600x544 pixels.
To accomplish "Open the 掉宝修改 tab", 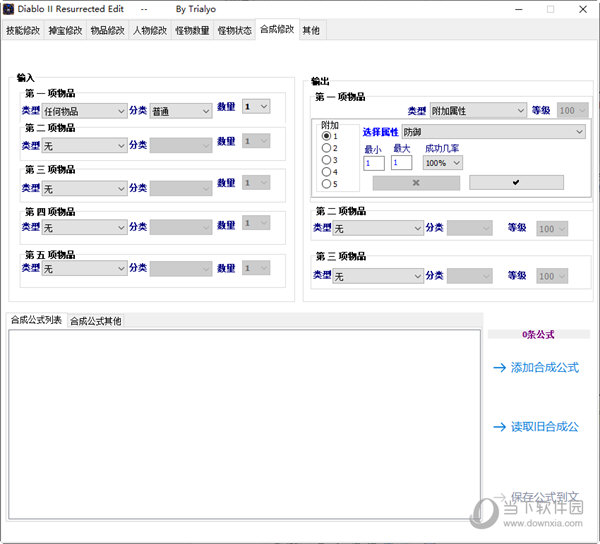I will tap(65, 30).
